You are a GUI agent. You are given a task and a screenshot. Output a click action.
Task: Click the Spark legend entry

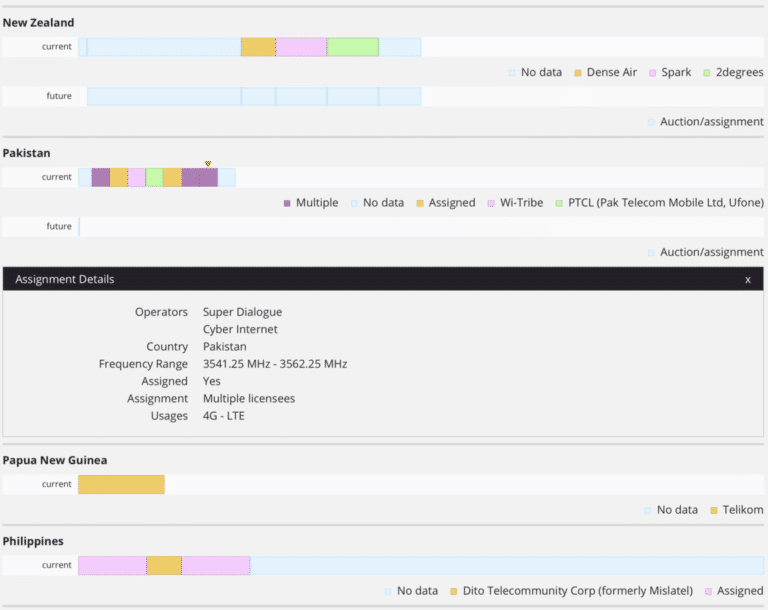pyautogui.click(x=670, y=73)
